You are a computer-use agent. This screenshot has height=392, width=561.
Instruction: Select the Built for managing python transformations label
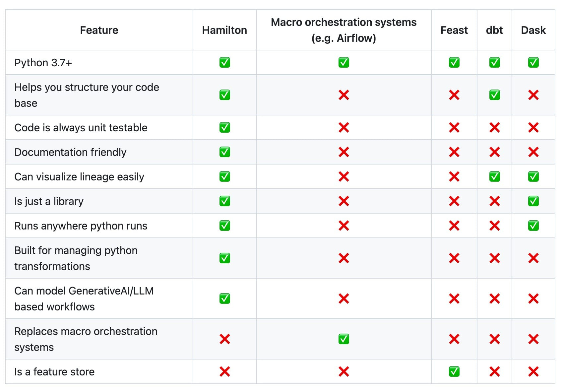(76, 258)
